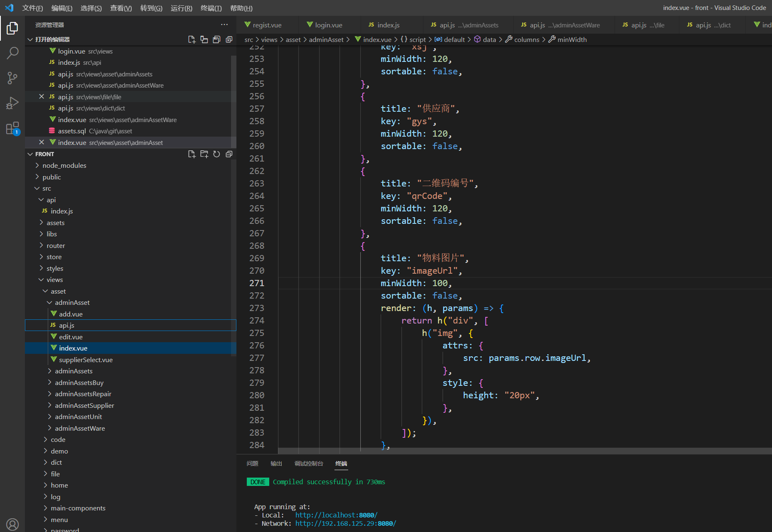The width and height of the screenshot is (772, 532).
Task: Open supplierSelect.vue in the file tree
Action: (86, 360)
